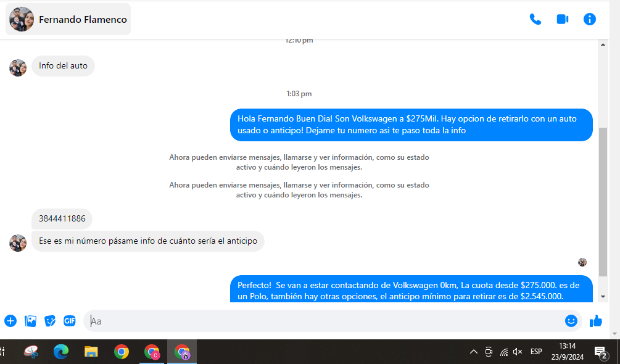Click the muted volume tray icon
This screenshot has height=364, width=620.
518,352
